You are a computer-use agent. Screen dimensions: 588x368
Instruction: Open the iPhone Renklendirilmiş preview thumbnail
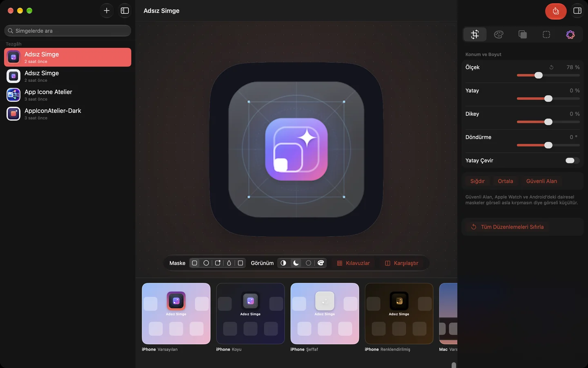(399, 314)
